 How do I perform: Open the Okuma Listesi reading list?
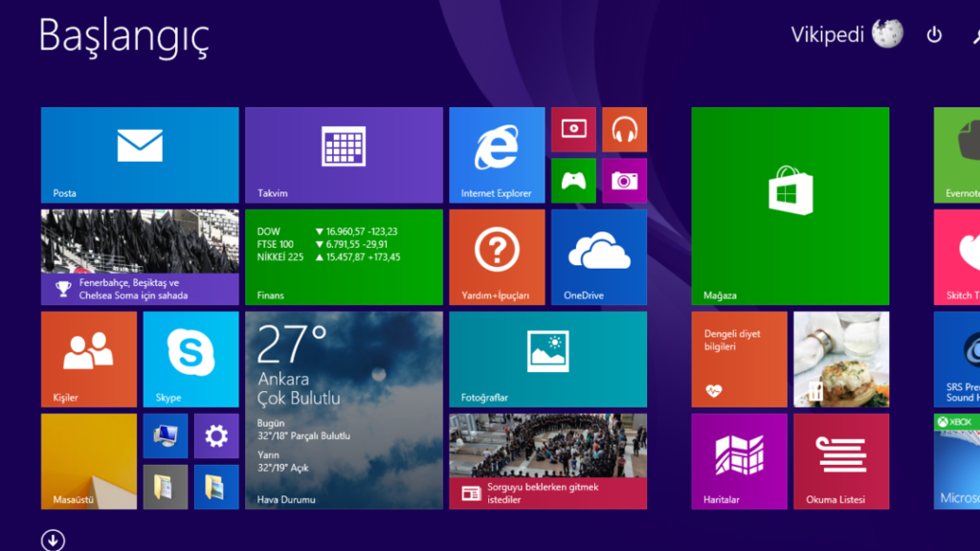[x=841, y=461]
